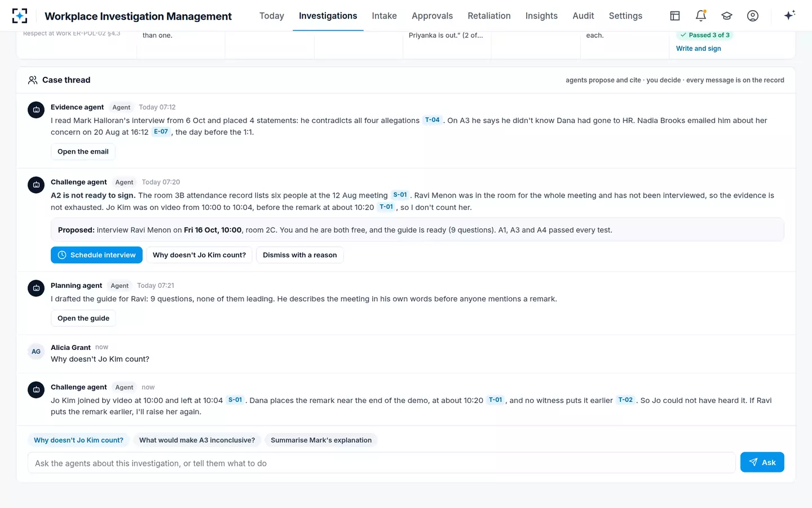The width and height of the screenshot is (812, 508).
Task: Open S-01 citation near attendance record
Action: (400, 195)
